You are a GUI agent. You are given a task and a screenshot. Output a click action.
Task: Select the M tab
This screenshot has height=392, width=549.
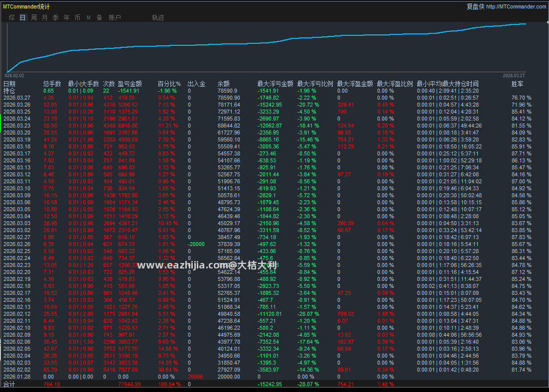tap(89, 17)
